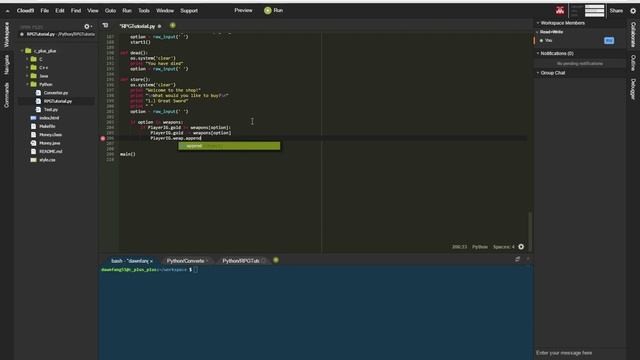The width and height of the screenshot is (640, 360).
Task: Switch to RPGTutorial.py editor tab
Action: pyautogui.click(x=137, y=26)
